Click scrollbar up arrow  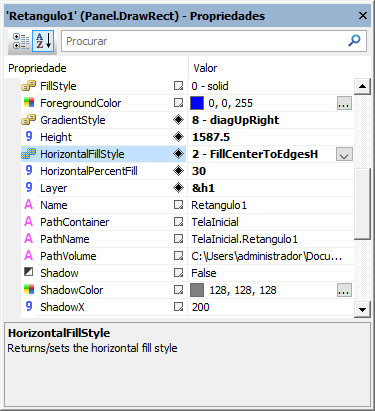[x=362, y=87]
